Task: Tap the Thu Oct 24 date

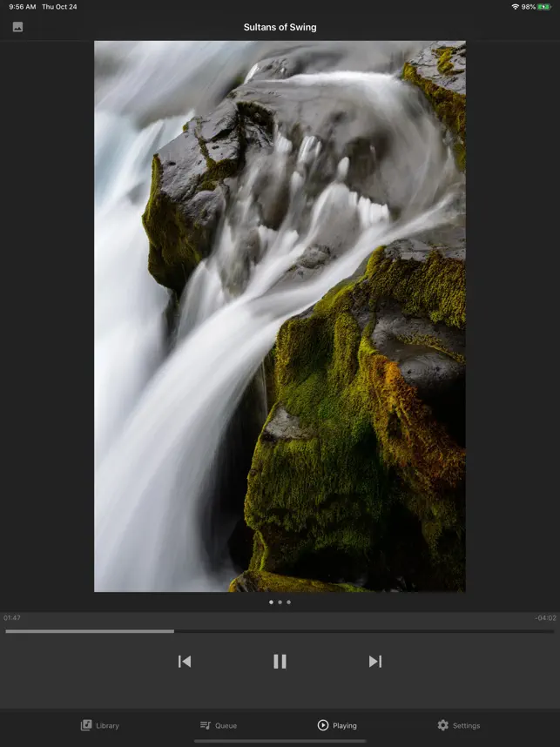Action: tap(59, 7)
